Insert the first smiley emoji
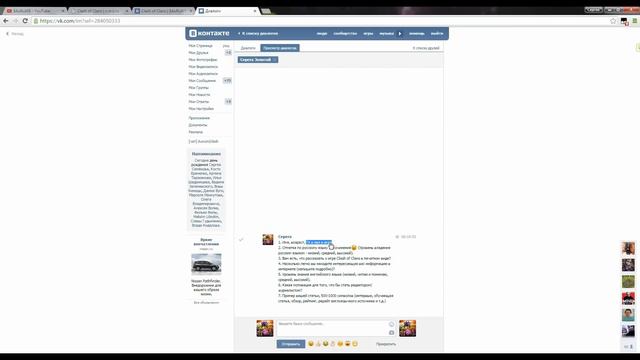Screen dimensions: 640x360 click(311, 344)
